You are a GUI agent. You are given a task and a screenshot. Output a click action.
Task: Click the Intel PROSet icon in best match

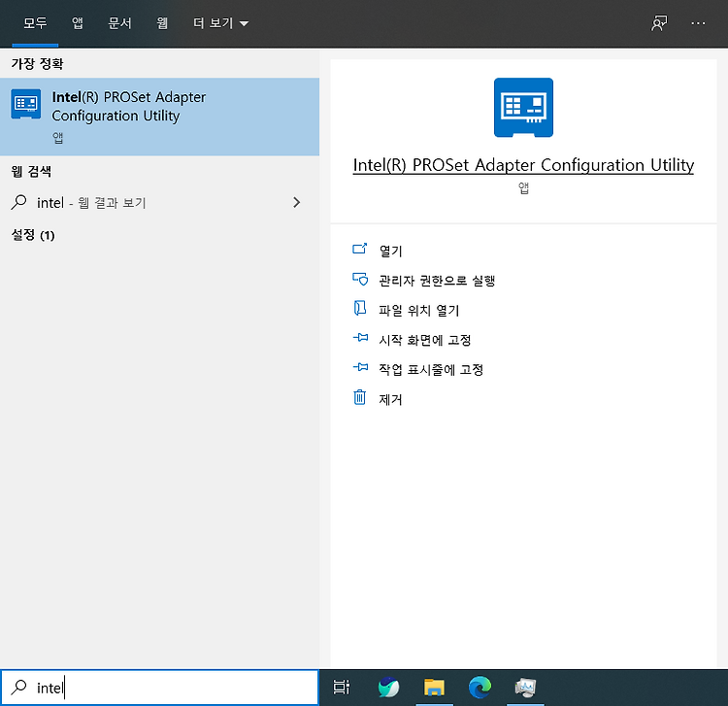pyautogui.click(x=26, y=104)
